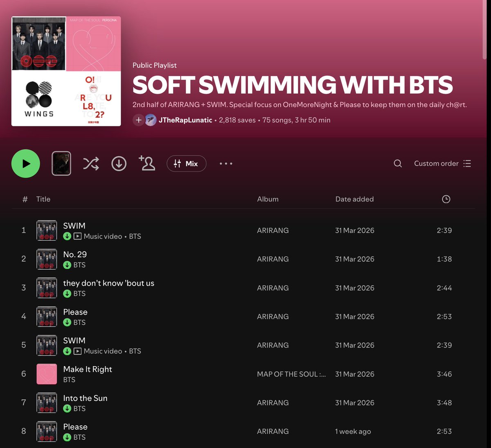The width and height of the screenshot is (491, 448).
Task: Click the vertical scrollbar on the right edge
Action: (x=484, y=29)
